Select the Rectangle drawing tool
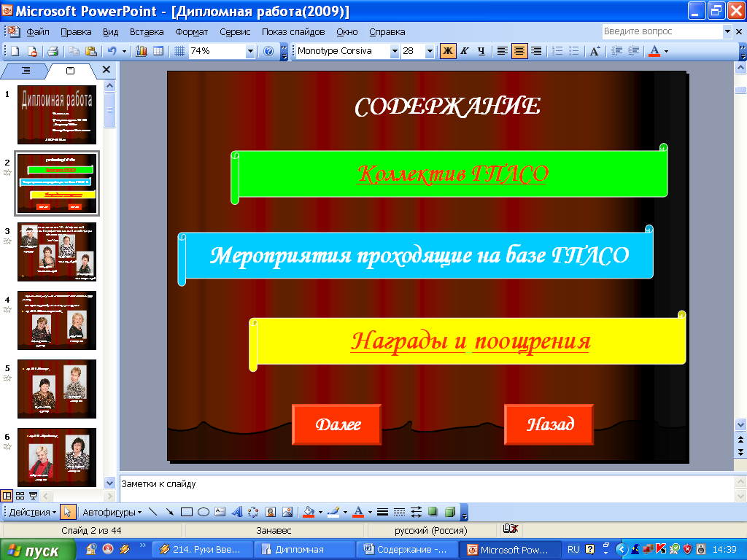Screen dimensions: 747x560 [x=186, y=512]
